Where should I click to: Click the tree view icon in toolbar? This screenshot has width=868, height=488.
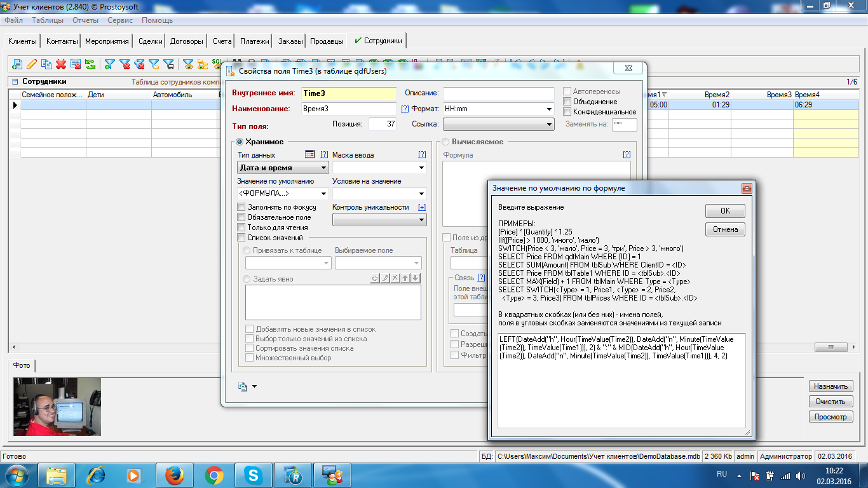tap(203, 64)
